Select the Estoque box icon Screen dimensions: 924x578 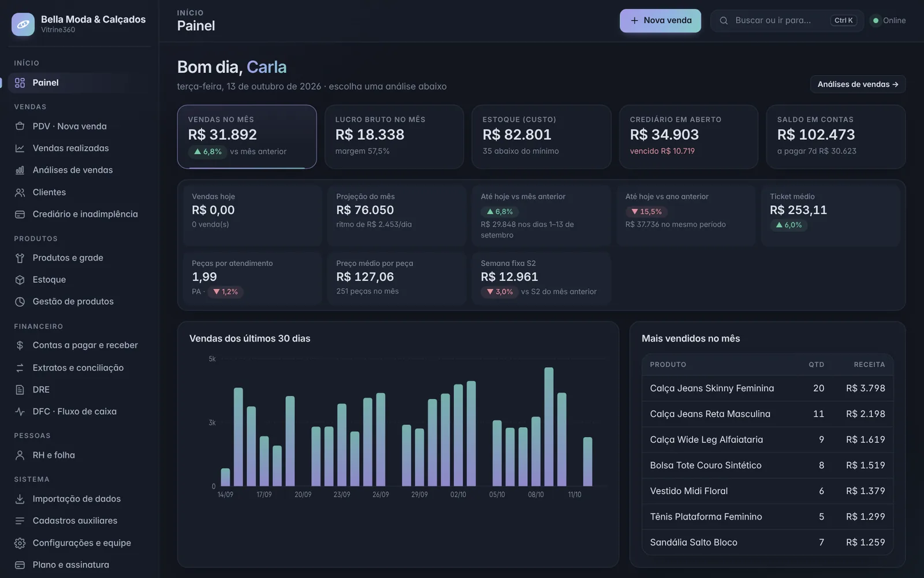coord(20,280)
